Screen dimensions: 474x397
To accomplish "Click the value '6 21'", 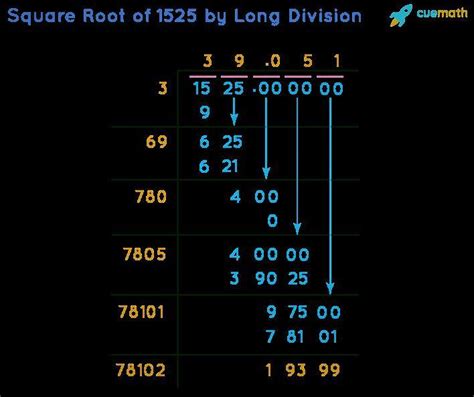I will (x=219, y=166).
